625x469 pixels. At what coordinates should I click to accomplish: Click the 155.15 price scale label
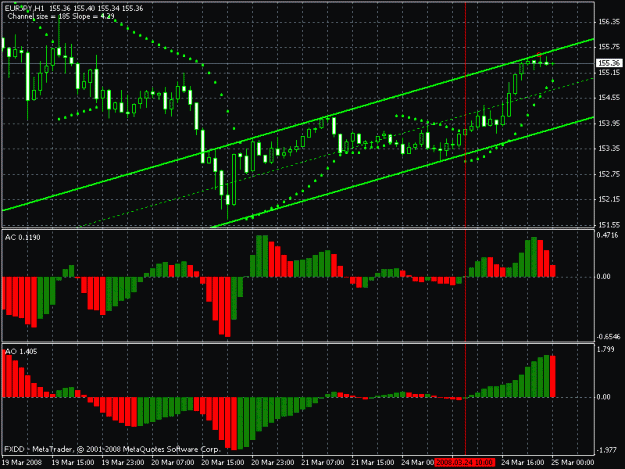tap(609, 73)
